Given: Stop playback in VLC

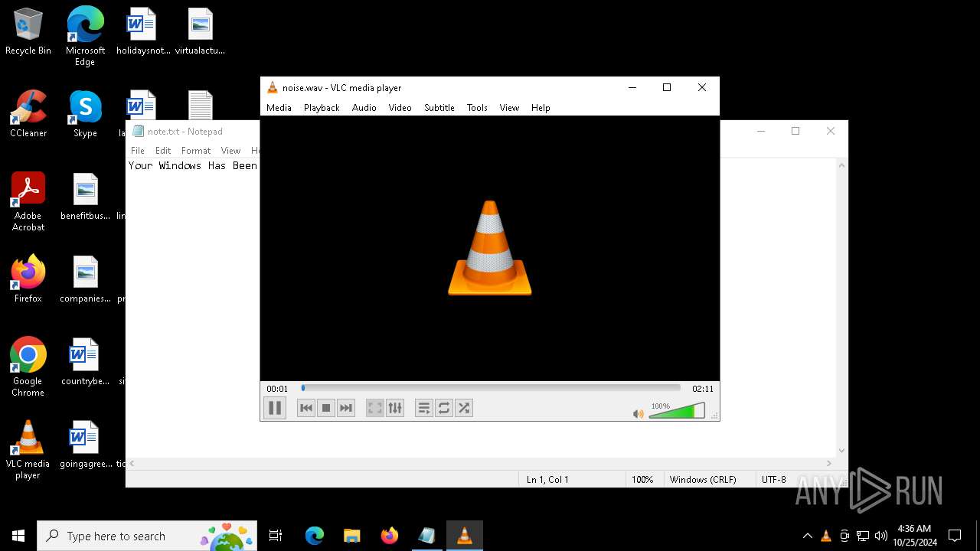Looking at the screenshot, I should tap(326, 408).
